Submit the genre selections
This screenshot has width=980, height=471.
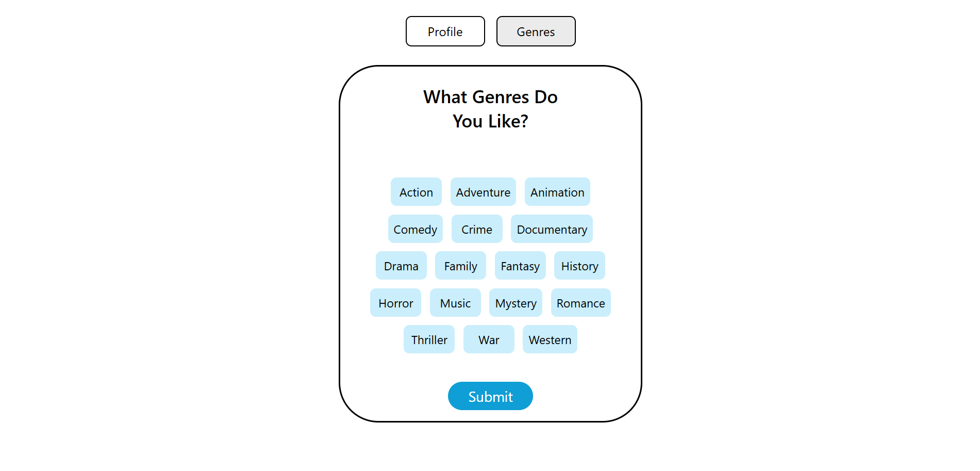(490, 396)
